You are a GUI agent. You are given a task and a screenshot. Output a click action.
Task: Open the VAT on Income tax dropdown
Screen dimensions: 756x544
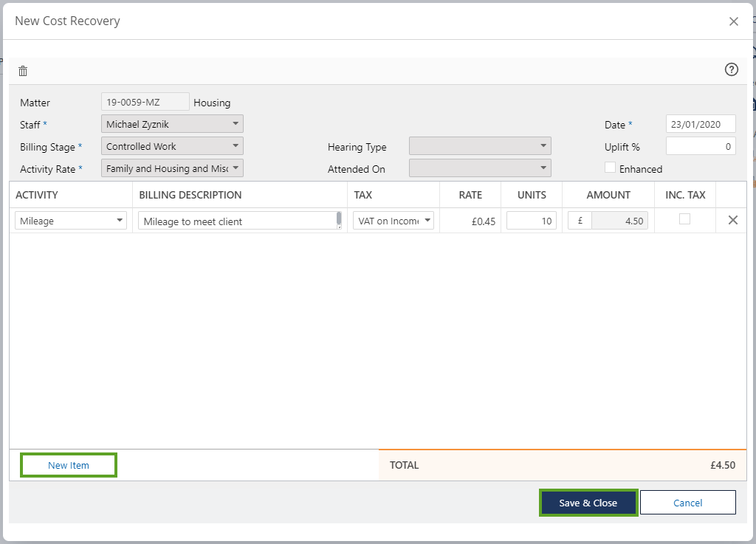point(393,221)
